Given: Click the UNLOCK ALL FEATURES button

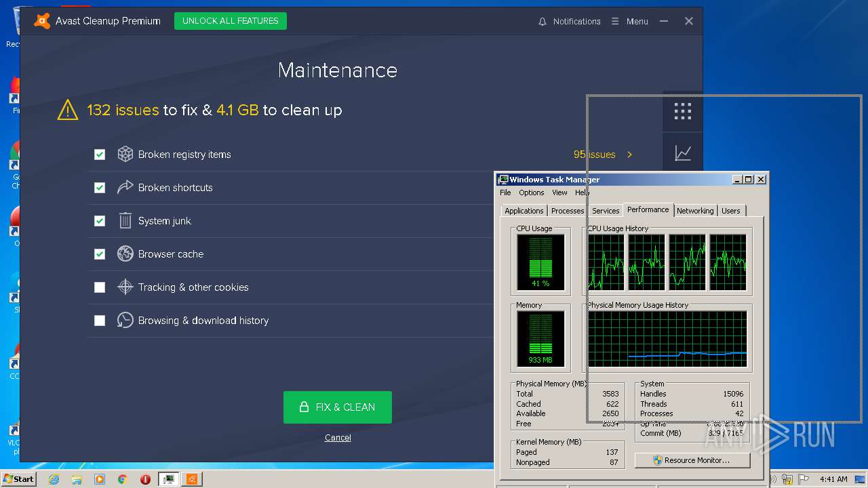Looking at the screenshot, I should click(231, 21).
